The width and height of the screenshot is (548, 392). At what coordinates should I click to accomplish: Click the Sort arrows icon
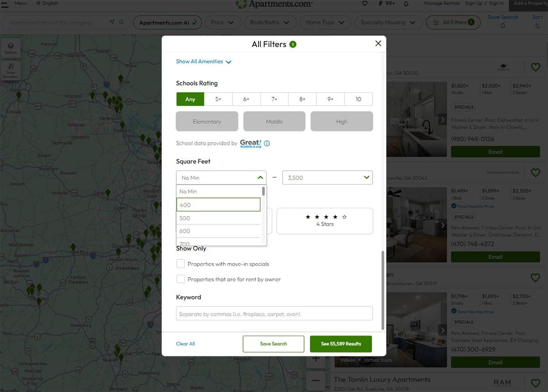pos(537,26)
